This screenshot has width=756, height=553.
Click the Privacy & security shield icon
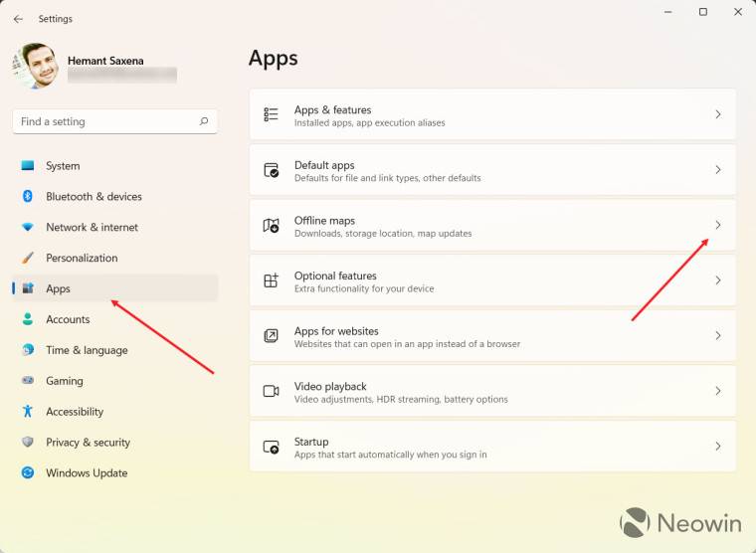(x=28, y=442)
